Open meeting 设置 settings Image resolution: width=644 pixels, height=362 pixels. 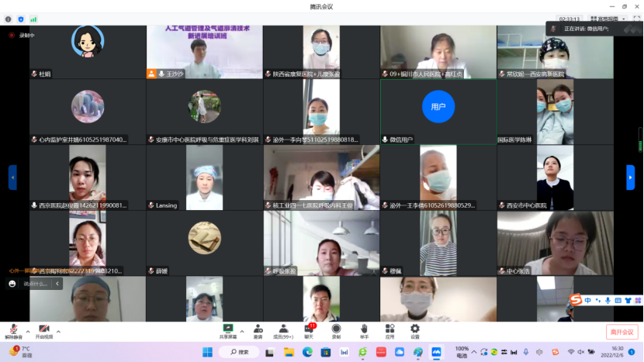point(415,331)
